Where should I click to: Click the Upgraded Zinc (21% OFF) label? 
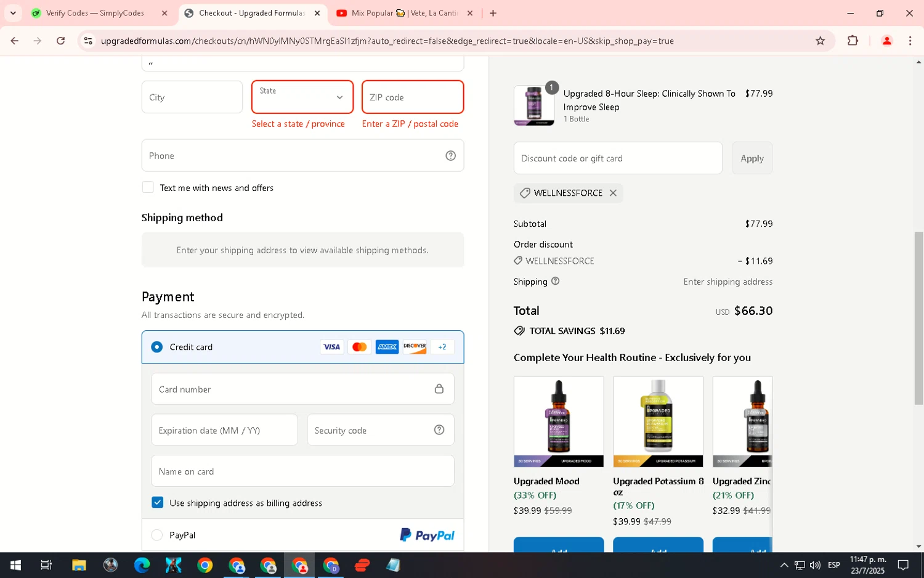pos(733,495)
